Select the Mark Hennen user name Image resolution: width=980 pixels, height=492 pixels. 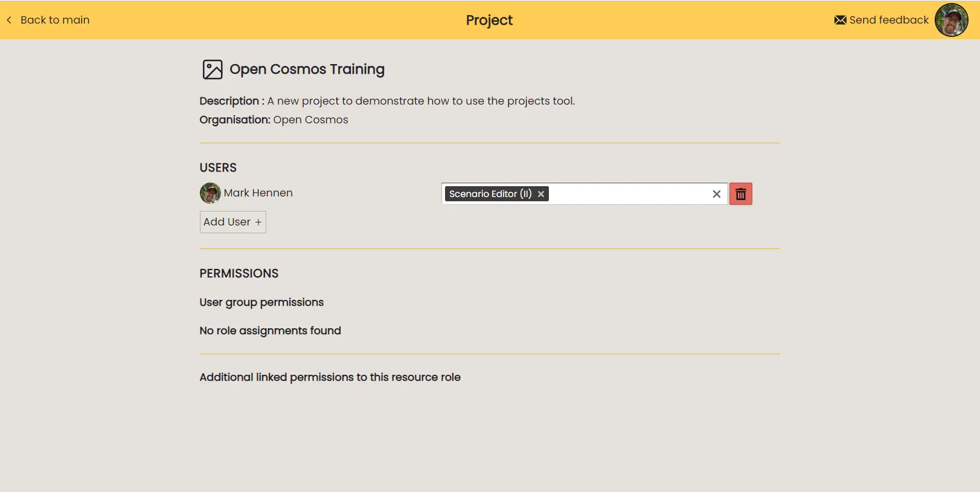[258, 193]
